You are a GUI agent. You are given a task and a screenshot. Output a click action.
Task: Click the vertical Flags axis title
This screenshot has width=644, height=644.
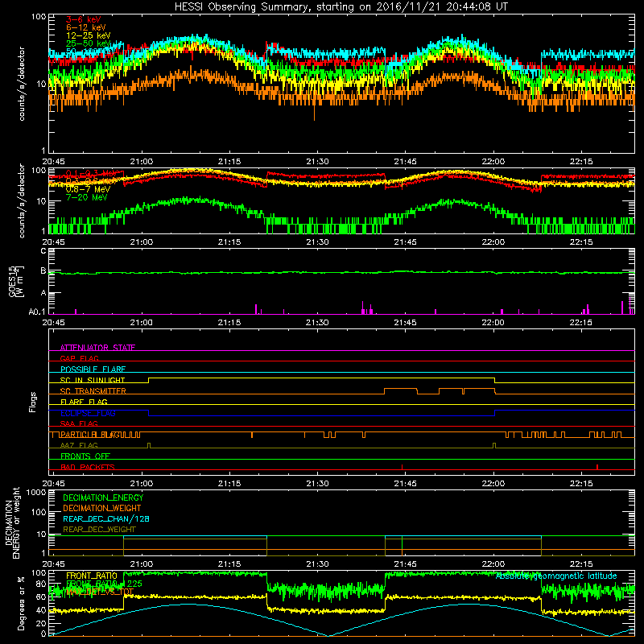click(33, 402)
